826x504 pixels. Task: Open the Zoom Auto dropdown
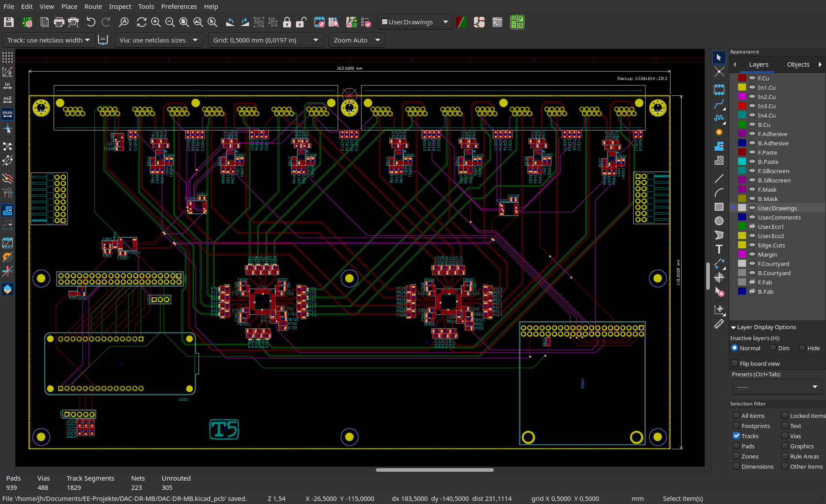(x=357, y=40)
